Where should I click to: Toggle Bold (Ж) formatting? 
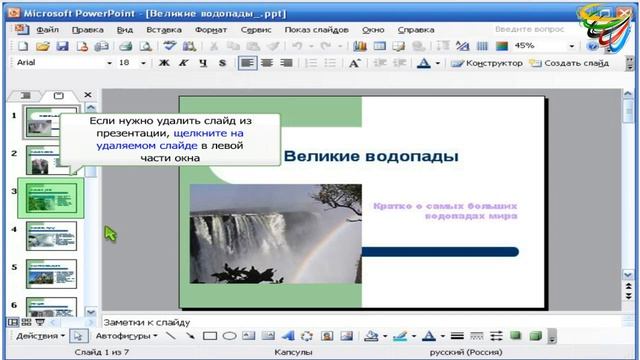(164, 63)
